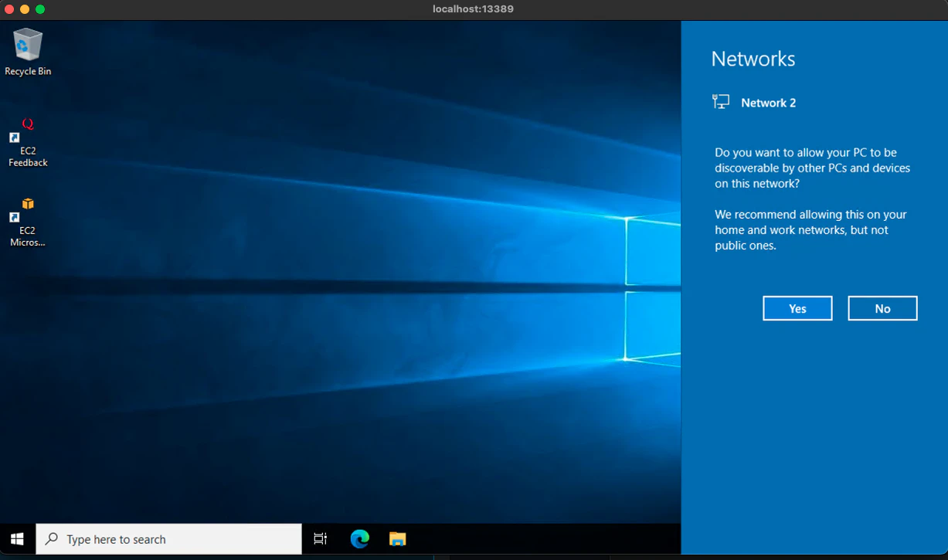Click Yes to allow network discovery
948x560 pixels.
point(797,308)
